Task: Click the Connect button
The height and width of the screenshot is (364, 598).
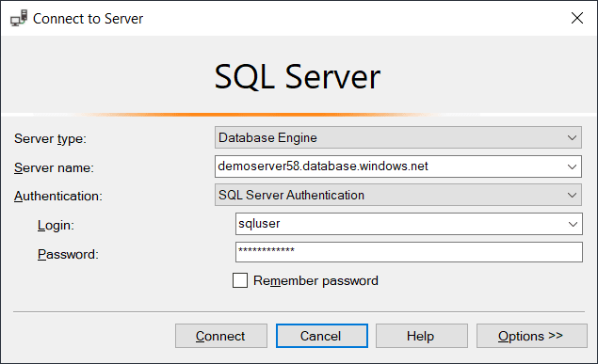Action: click(x=221, y=336)
